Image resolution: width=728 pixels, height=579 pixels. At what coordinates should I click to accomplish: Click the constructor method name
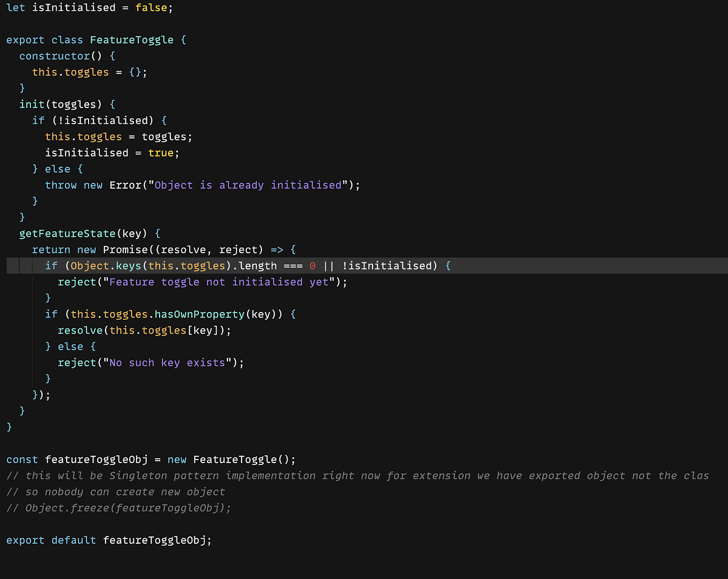pyautogui.click(x=54, y=55)
